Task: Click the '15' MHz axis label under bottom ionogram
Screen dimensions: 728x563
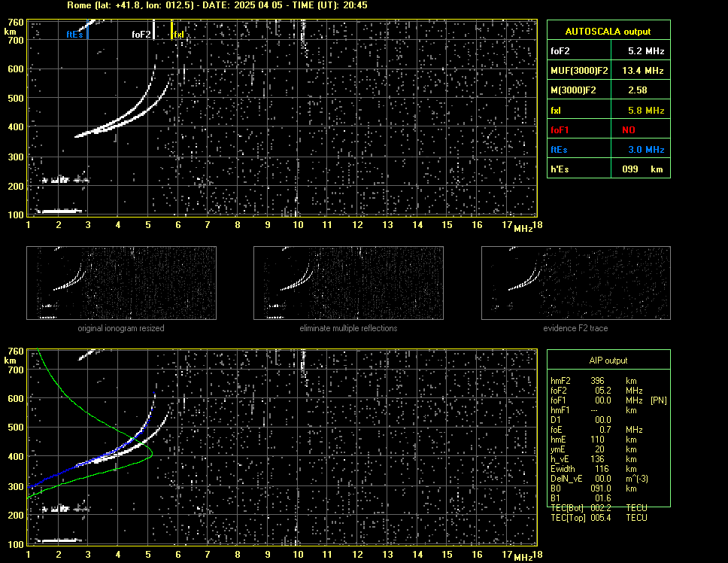Action: [x=447, y=554]
